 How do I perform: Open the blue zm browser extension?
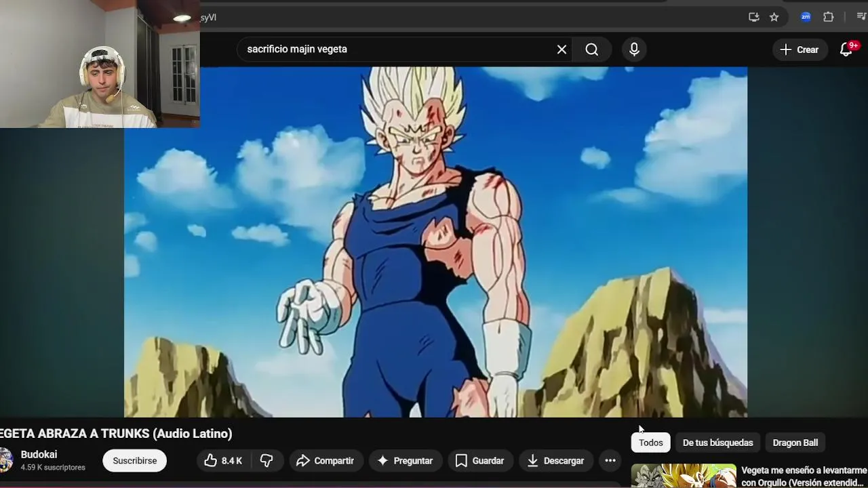[806, 17]
